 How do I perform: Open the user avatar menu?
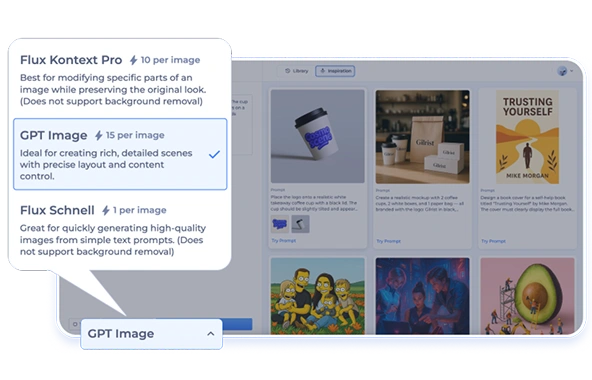[562, 71]
